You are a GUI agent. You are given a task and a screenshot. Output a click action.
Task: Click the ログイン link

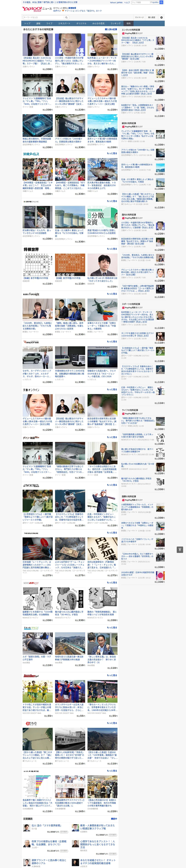(x=57, y=11)
